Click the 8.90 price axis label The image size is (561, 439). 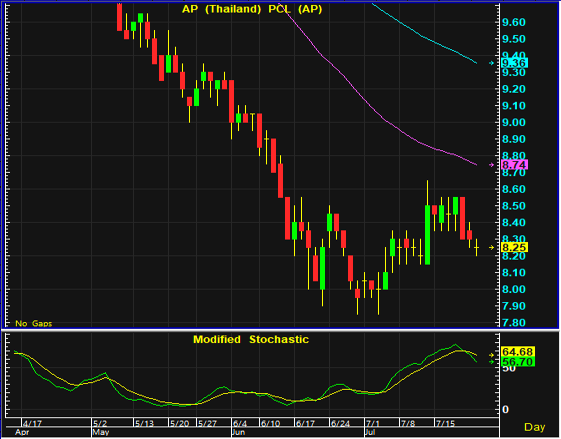[514, 139]
